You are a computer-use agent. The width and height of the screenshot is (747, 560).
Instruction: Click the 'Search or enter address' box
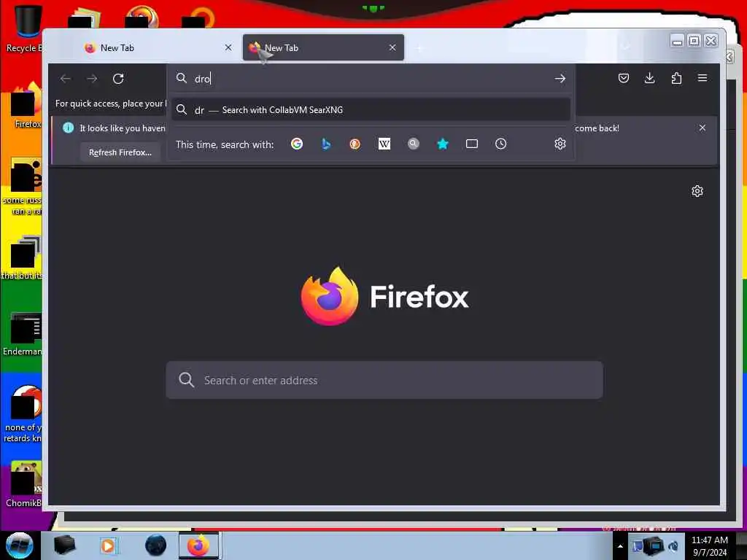coord(384,380)
